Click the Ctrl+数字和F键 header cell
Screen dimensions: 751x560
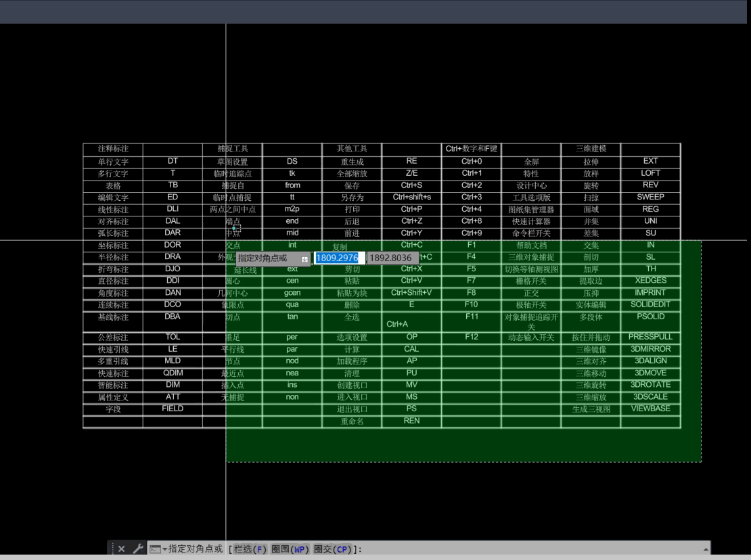pyautogui.click(x=472, y=149)
